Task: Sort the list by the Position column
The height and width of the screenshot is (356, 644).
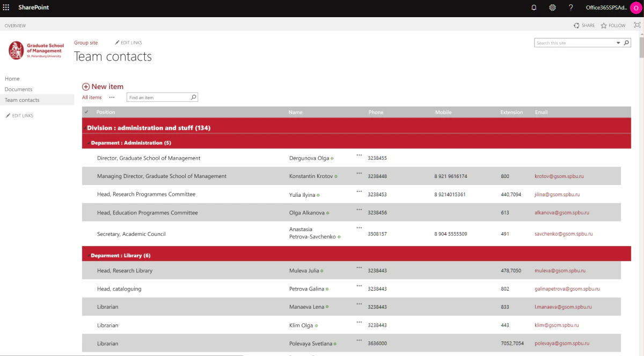Action: (106, 112)
